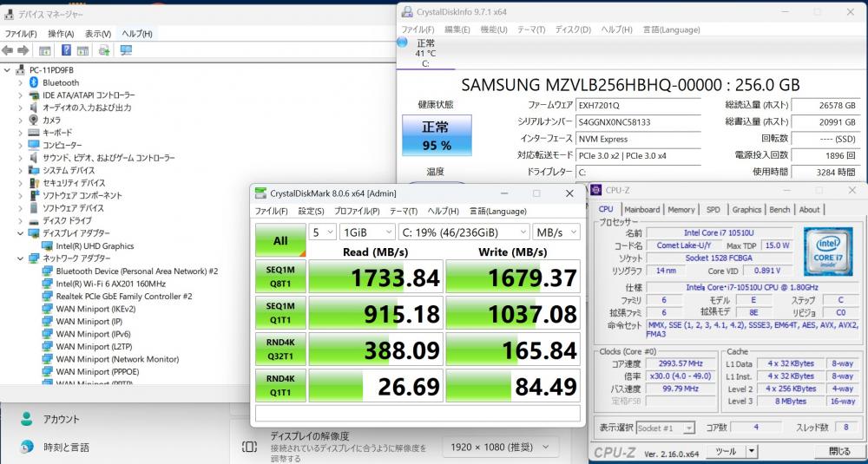Select Bluetooth Device (Personal Area Network) #2 text
This screenshot has height=464, width=868.
coord(137,271)
